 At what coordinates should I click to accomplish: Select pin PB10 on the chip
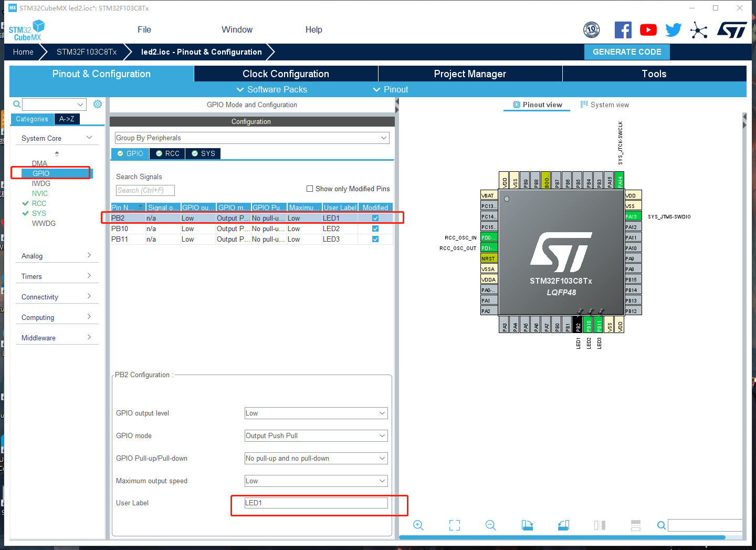(x=589, y=325)
